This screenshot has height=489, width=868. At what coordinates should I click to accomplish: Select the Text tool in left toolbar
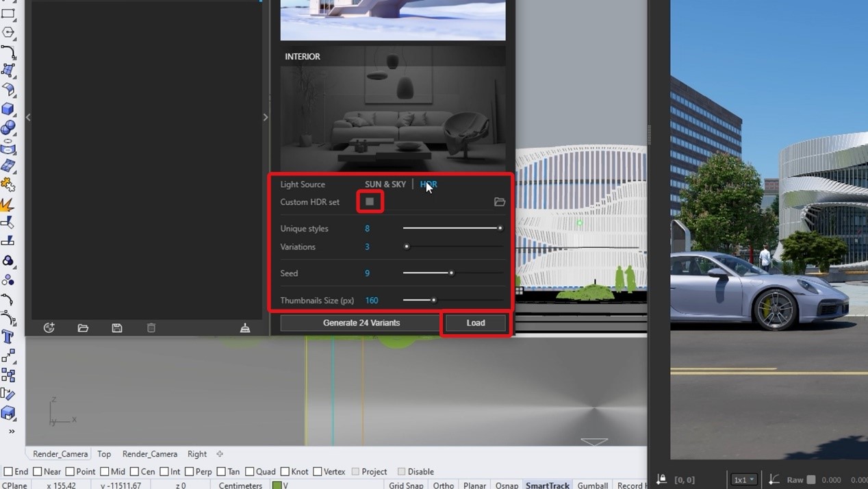pos(8,337)
